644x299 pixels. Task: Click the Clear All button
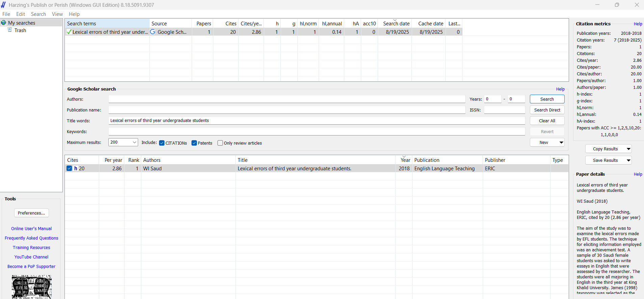click(x=547, y=121)
